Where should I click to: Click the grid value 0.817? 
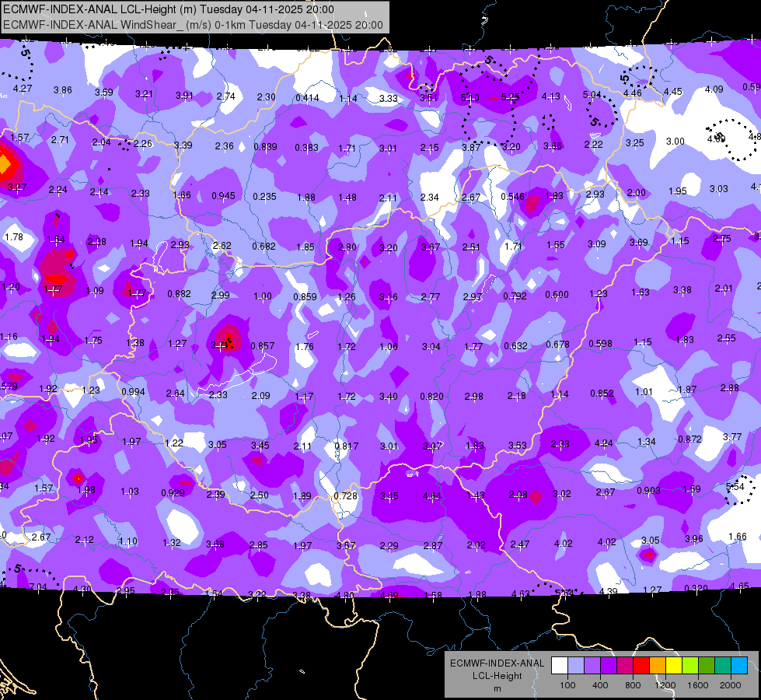coord(347,446)
